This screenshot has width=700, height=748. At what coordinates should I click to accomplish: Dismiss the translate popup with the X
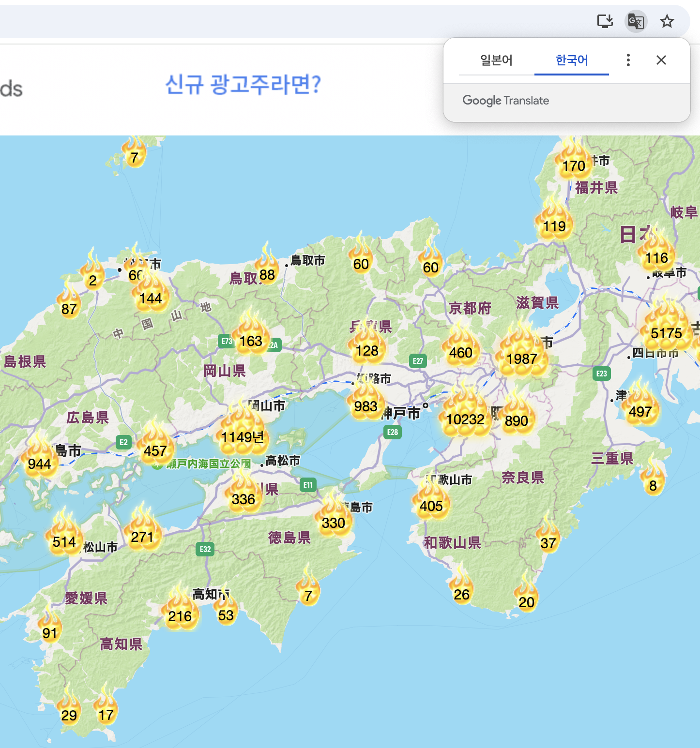pyautogui.click(x=661, y=60)
